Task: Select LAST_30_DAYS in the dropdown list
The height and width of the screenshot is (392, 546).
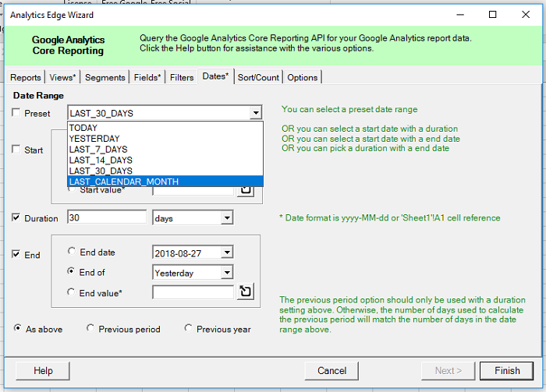Action: pyautogui.click(x=165, y=171)
